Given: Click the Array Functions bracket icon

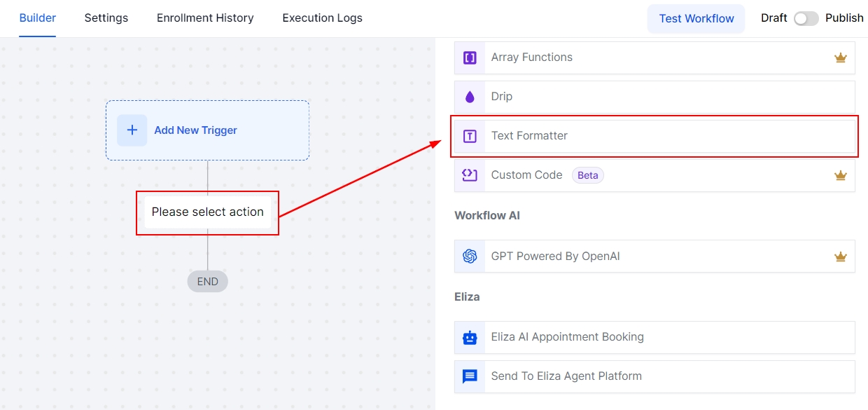Looking at the screenshot, I should point(470,57).
